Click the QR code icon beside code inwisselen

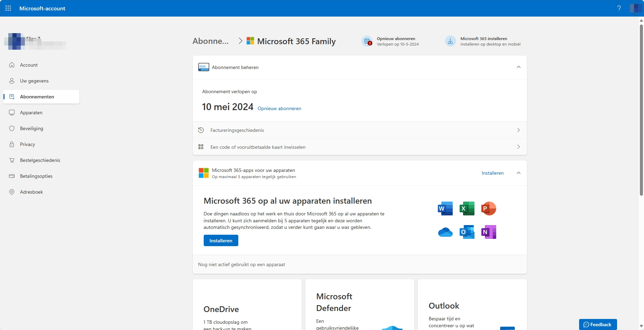click(x=201, y=147)
